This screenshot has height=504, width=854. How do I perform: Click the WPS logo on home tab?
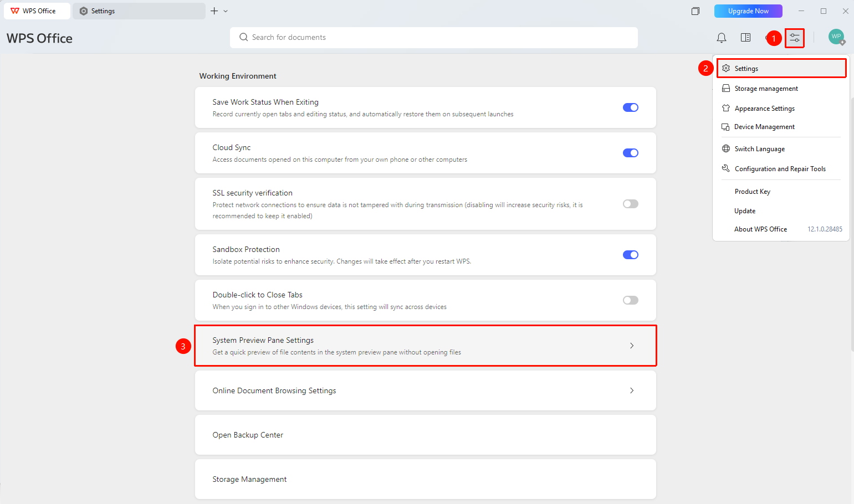[15, 11]
